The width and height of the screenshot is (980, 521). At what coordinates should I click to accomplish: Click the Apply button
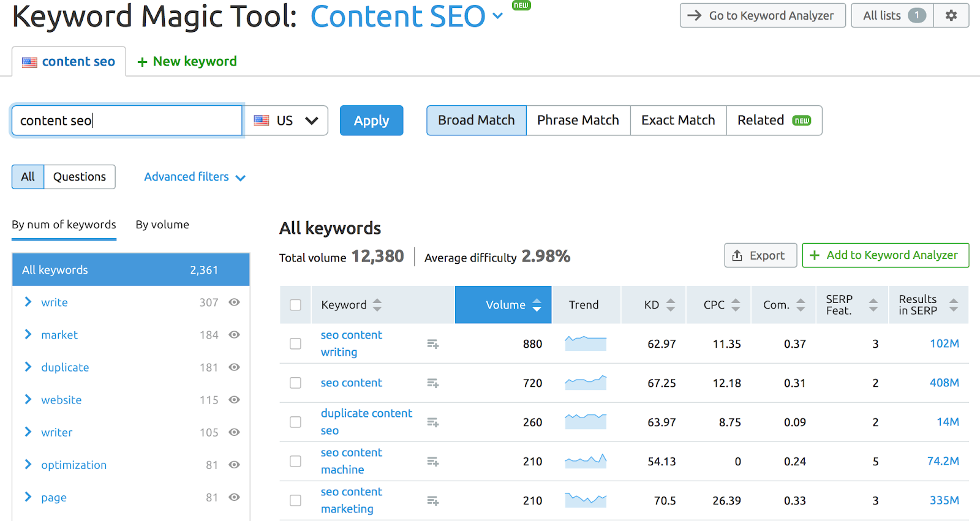pos(371,121)
